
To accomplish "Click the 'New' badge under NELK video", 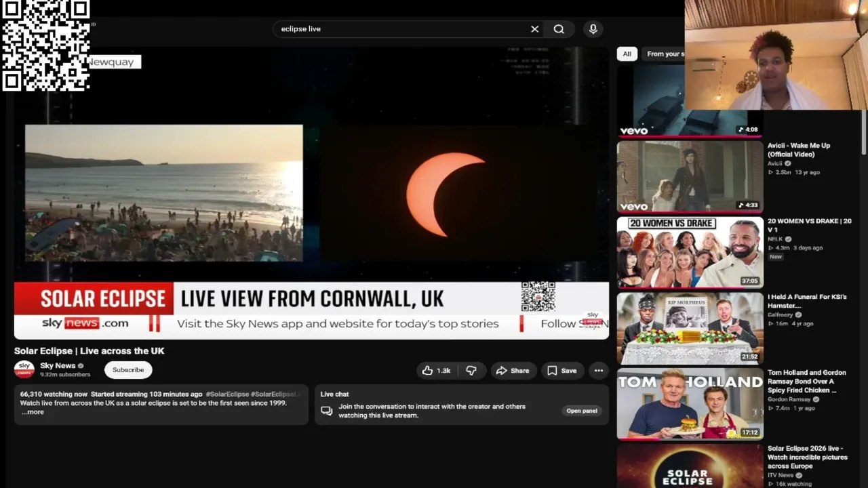I will pos(776,257).
